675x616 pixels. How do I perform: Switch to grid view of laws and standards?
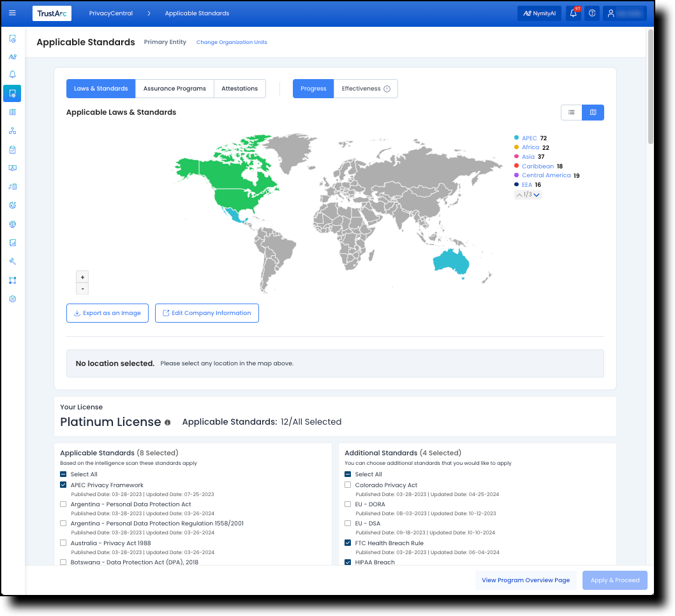[593, 112]
